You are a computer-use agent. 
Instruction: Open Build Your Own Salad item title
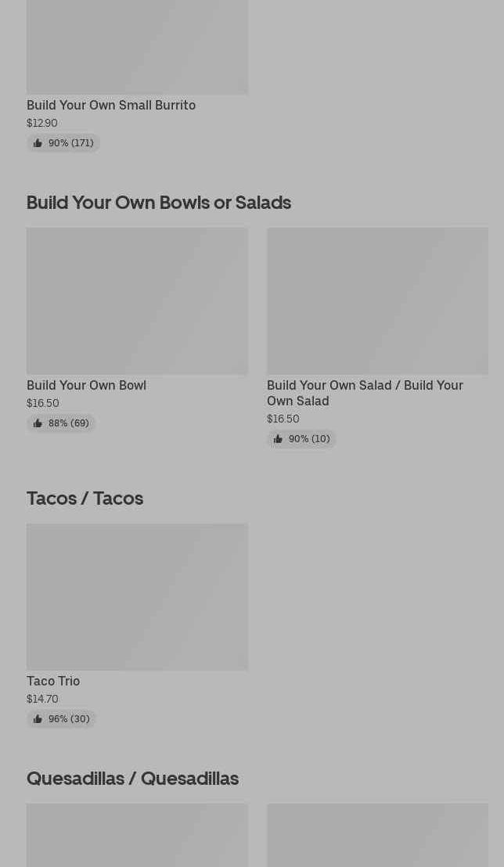point(365,393)
